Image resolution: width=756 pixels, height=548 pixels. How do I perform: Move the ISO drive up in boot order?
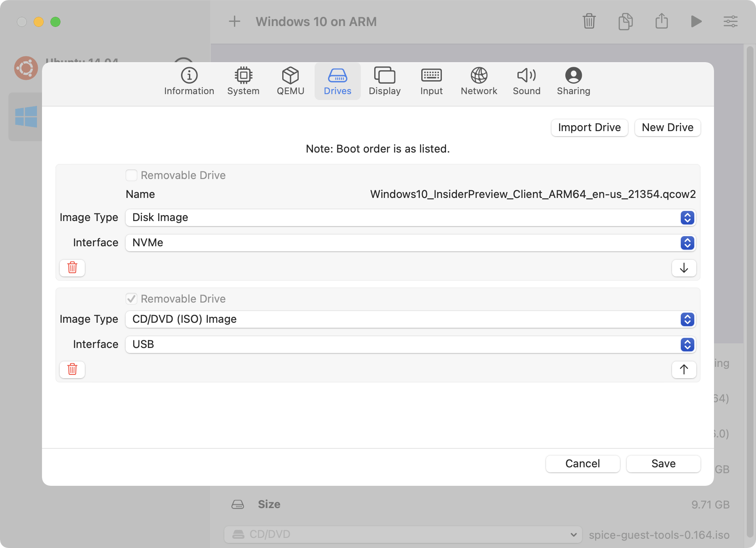[684, 369]
